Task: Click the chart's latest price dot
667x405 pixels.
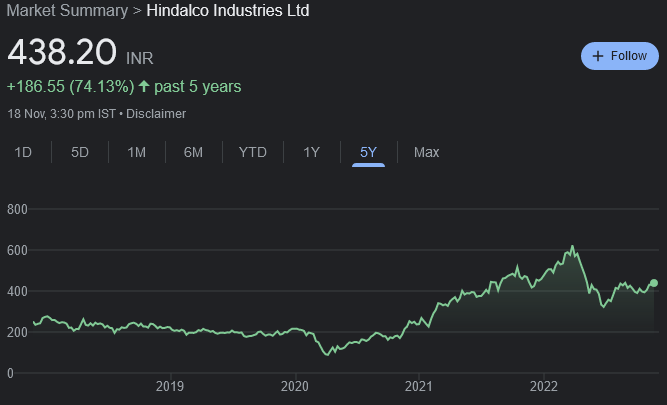Action: click(654, 283)
